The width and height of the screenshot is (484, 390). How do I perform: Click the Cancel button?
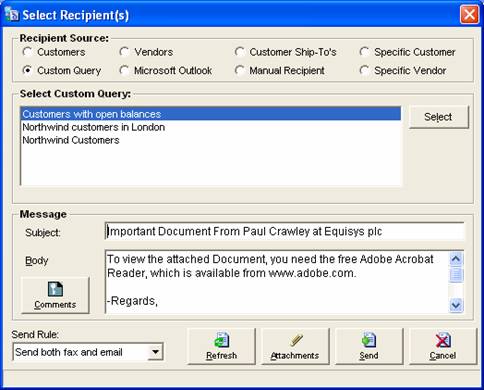[443, 346]
